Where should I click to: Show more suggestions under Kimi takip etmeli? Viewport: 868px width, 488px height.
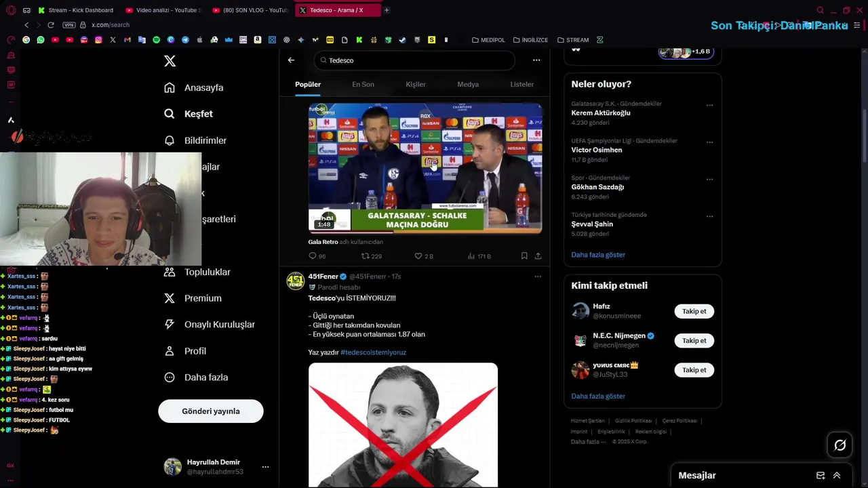coord(598,396)
